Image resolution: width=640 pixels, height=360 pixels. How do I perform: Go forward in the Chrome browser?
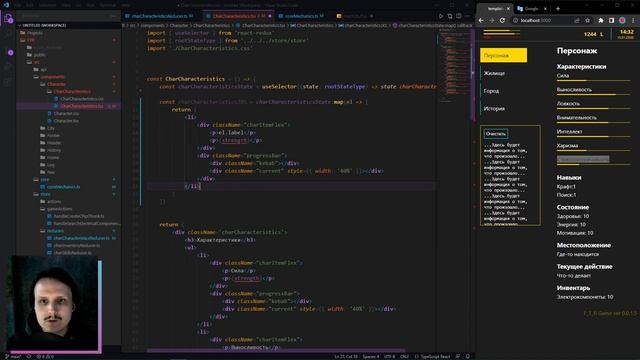[491, 20]
